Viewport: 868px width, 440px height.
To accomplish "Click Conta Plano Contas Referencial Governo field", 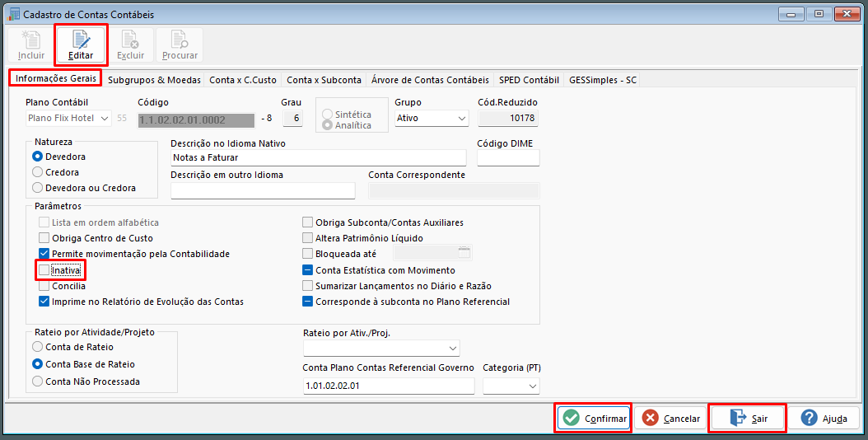I will (389, 386).
